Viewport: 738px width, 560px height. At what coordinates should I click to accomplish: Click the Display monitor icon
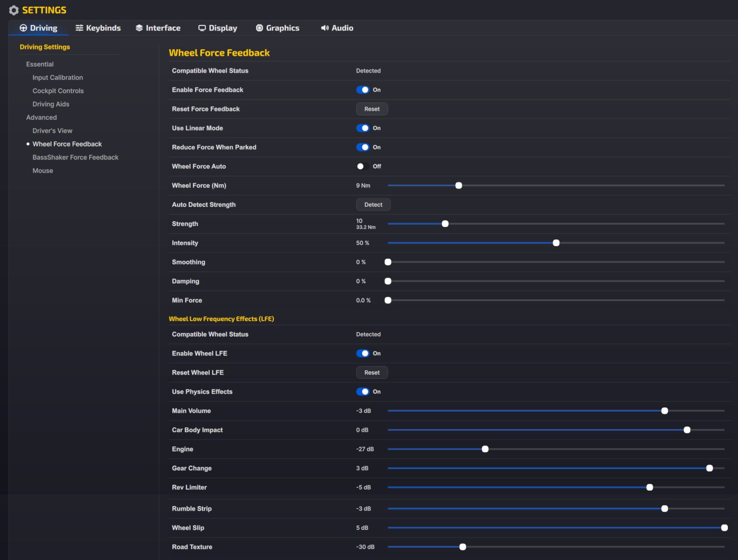pos(202,28)
